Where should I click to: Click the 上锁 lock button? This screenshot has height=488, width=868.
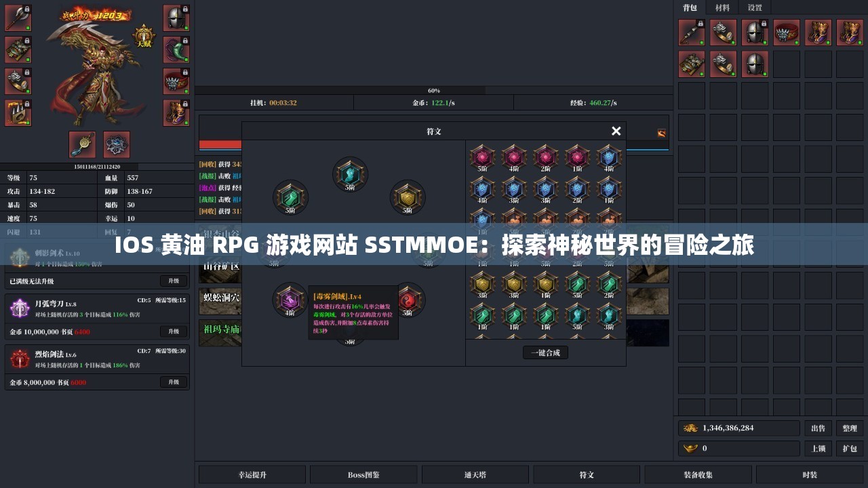click(x=818, y=449)
